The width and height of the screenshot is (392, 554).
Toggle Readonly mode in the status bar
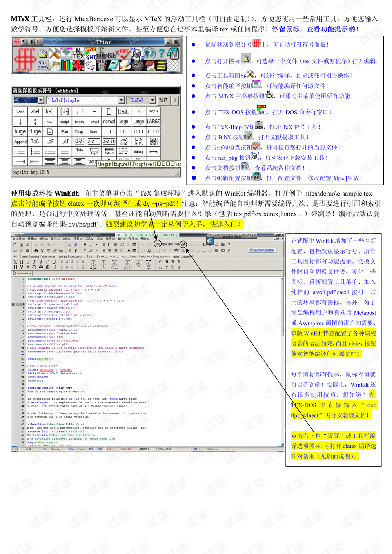point(57,449)
